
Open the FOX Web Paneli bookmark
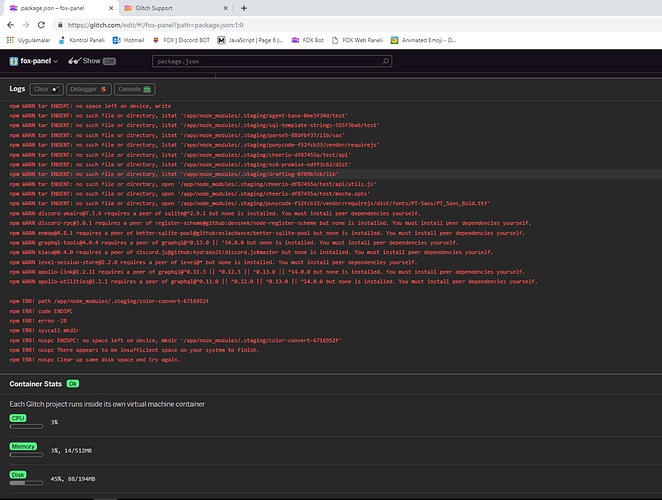coord(357,40)
